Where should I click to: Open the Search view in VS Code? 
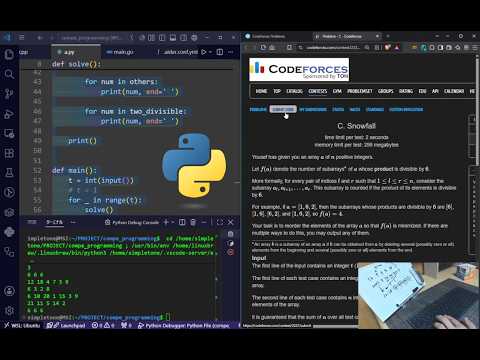9,74
